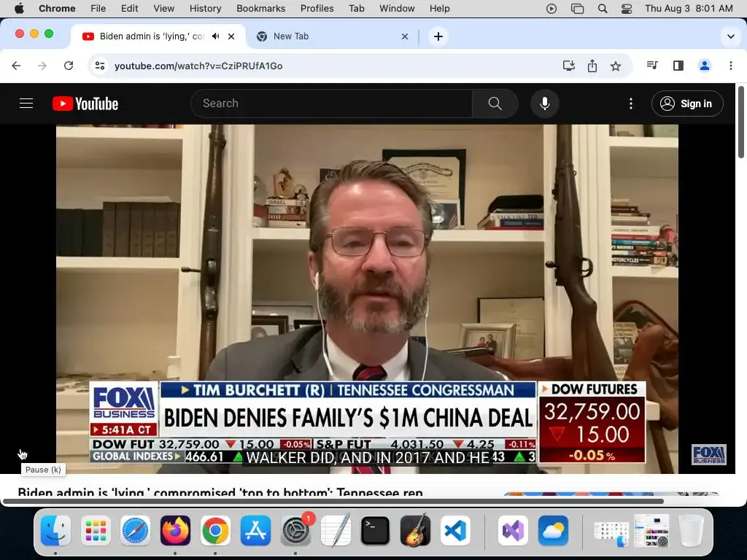The width and height of the screenshot is (747, 560).
Task: Install app icon in address bar
Action: coord(569,66)
